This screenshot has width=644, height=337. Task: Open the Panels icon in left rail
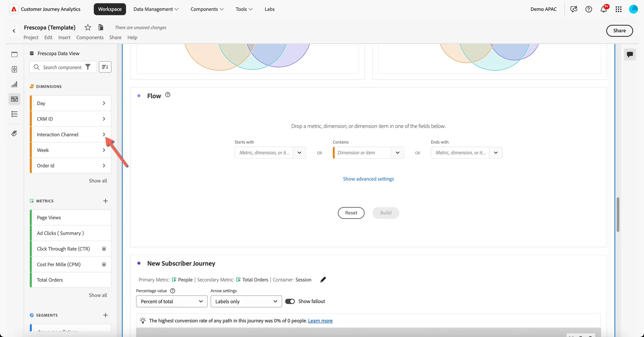point(14,54)
